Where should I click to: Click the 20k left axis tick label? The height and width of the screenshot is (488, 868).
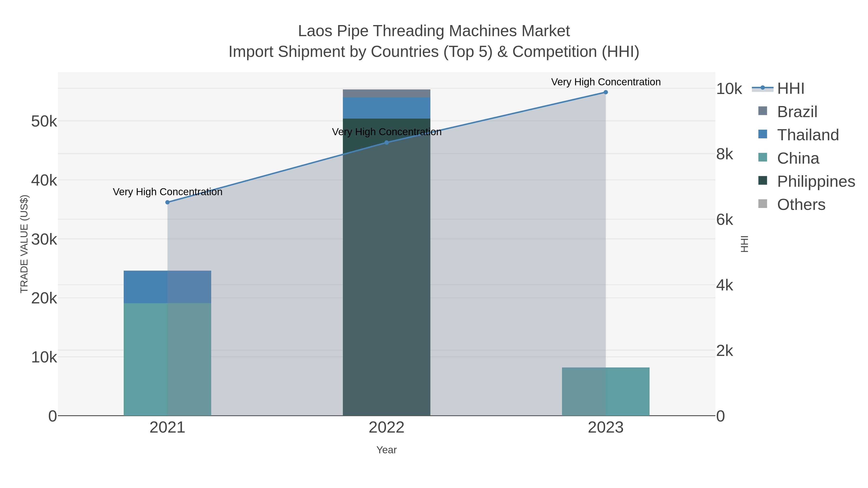(44, 298)
